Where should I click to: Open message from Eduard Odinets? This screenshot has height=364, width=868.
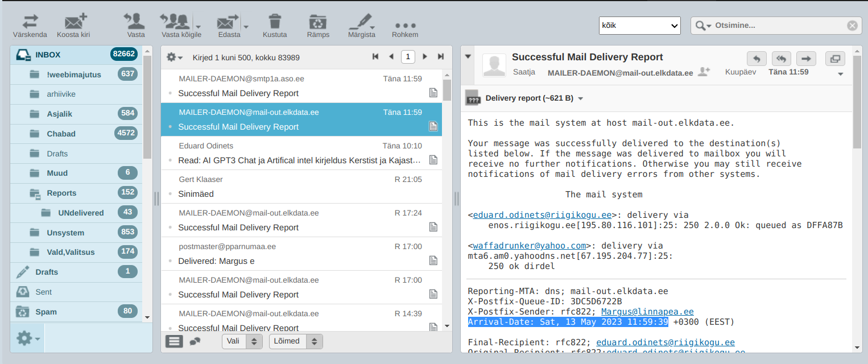(x=301, y=153)
